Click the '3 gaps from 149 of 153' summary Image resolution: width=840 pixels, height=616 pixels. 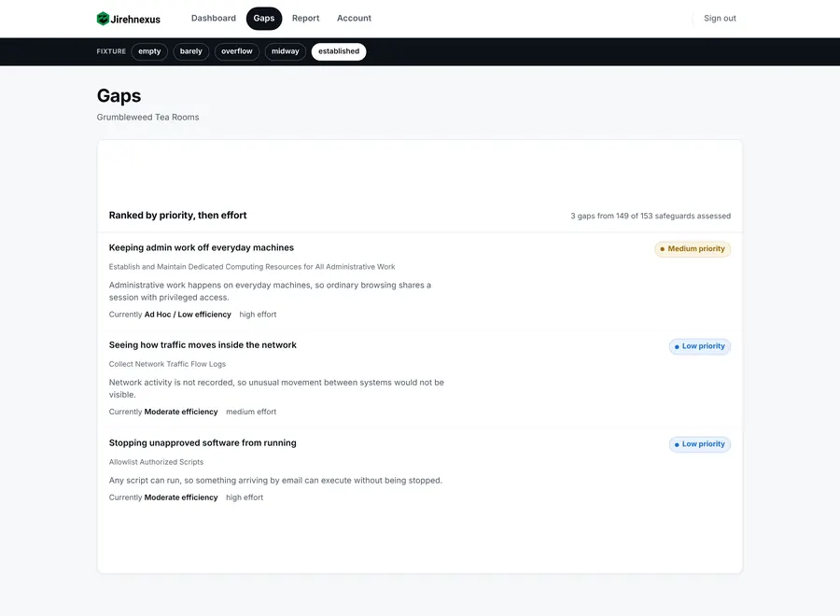[651, 216]
